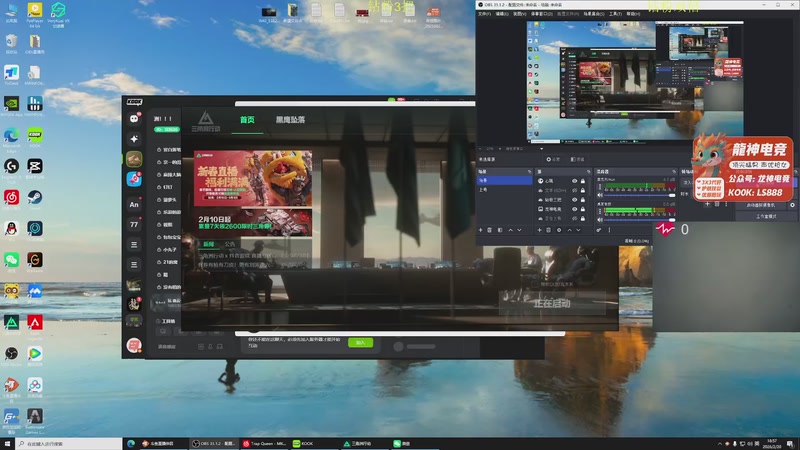This screenshot has height=450, width=800.
Task: Open the OBS preview scaling dropdown
Action: point(541,149)
